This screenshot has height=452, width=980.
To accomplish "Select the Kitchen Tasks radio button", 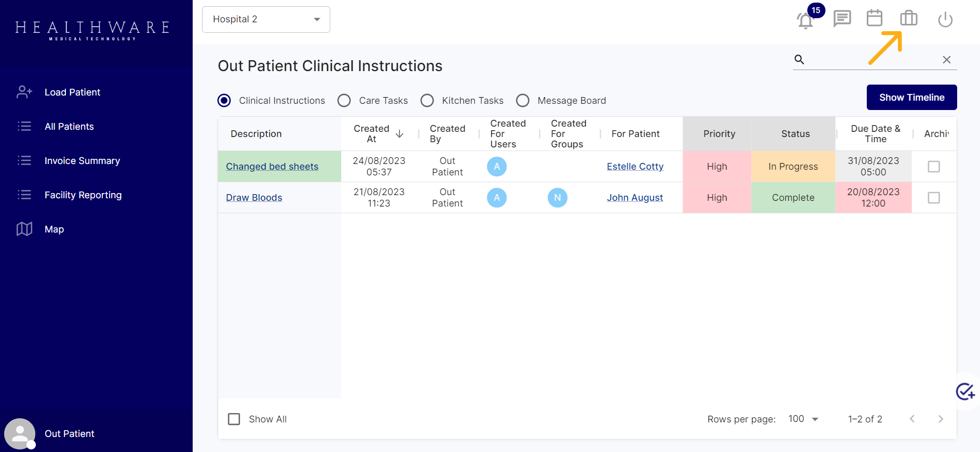I will click(427, 101).
